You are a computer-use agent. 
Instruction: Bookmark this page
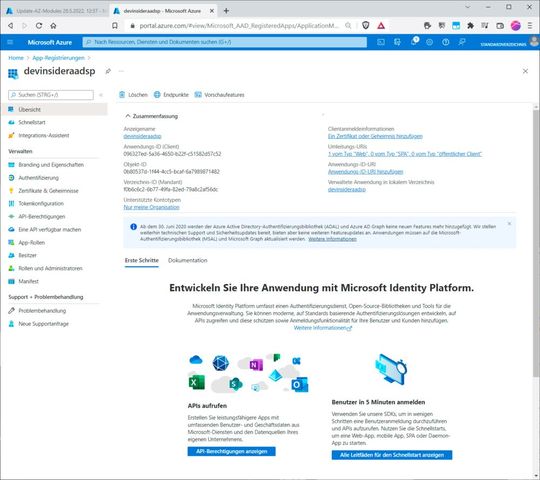(x=115, y=25)
